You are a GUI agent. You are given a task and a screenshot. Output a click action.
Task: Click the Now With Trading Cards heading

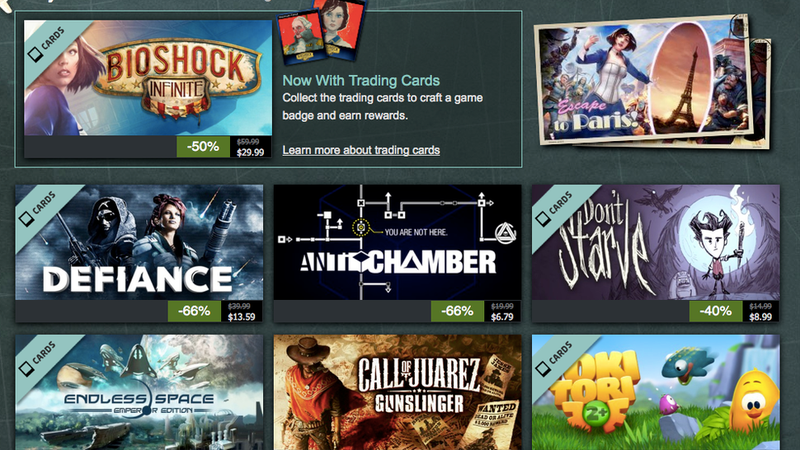[361, 81]
